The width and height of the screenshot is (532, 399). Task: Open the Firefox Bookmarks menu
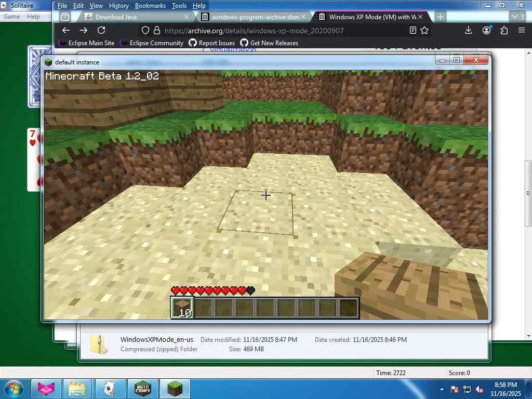pos(150,6)
